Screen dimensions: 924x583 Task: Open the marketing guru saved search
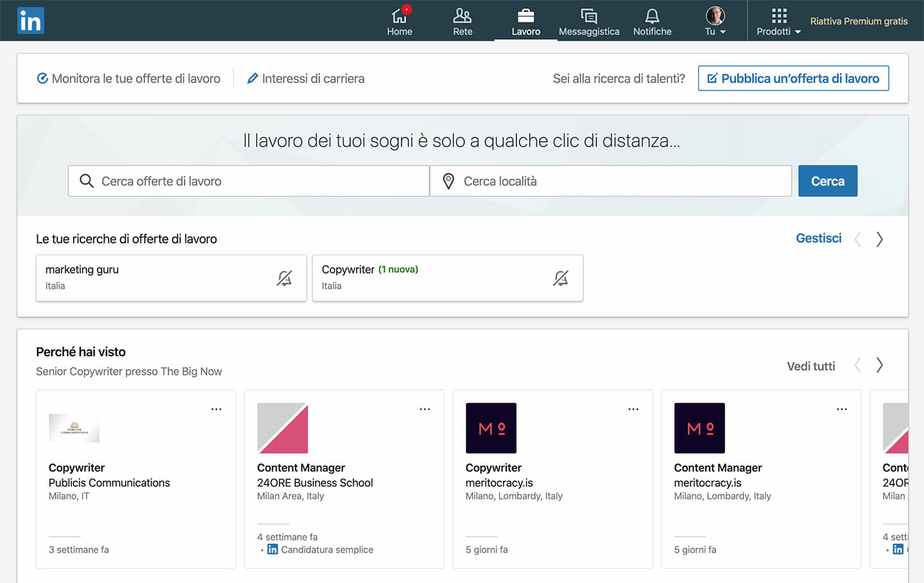click(171, 278)
